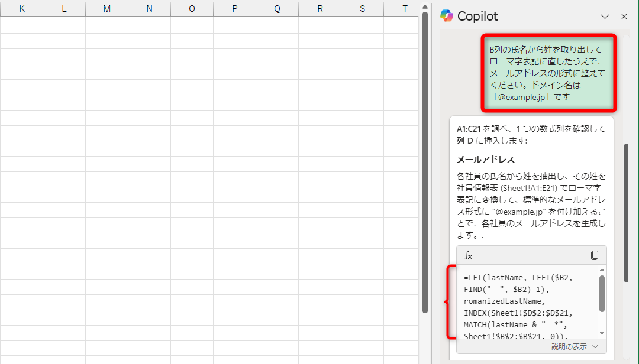Select column P header
The height and width of the screenshot is (364, 639).
click(235, 8)
